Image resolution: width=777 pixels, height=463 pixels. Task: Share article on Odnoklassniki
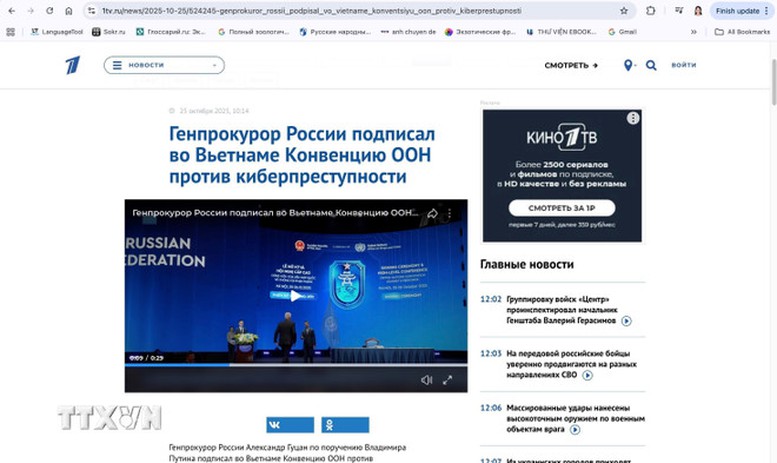point(345,425)
